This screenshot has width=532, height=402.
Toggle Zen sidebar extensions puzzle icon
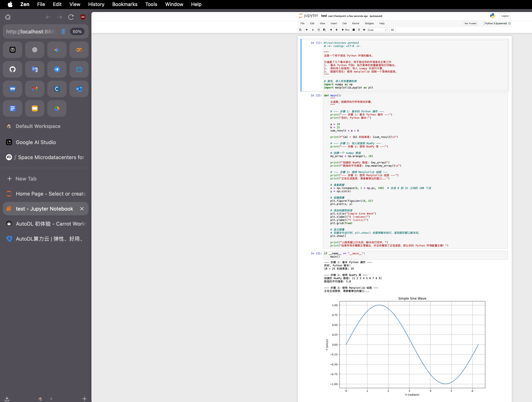pos(8,17)
